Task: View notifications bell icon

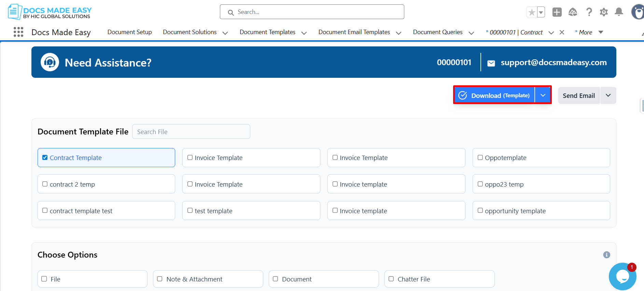Action: tap(619, 12)
